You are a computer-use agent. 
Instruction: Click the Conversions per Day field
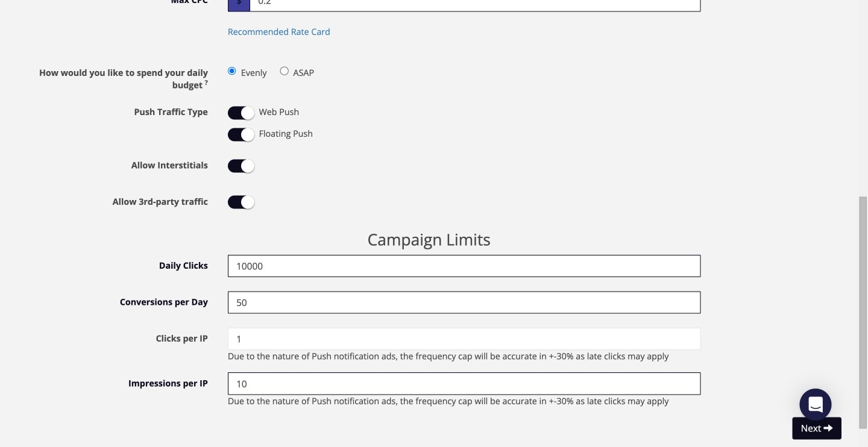(x=464, y=302)
